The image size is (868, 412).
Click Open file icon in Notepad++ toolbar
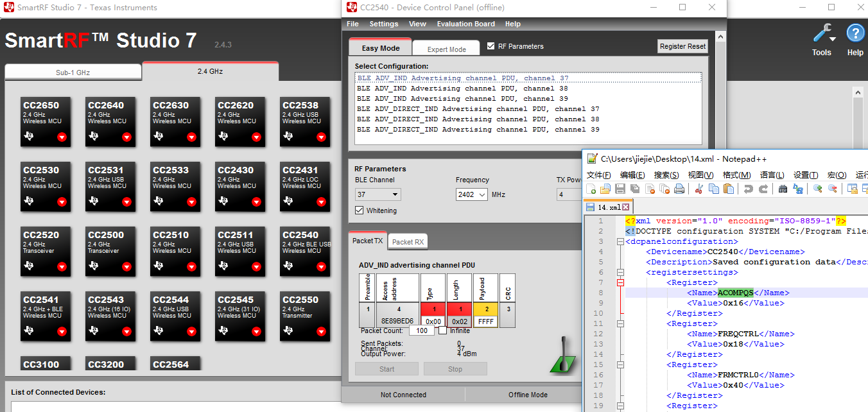(605, 189)
